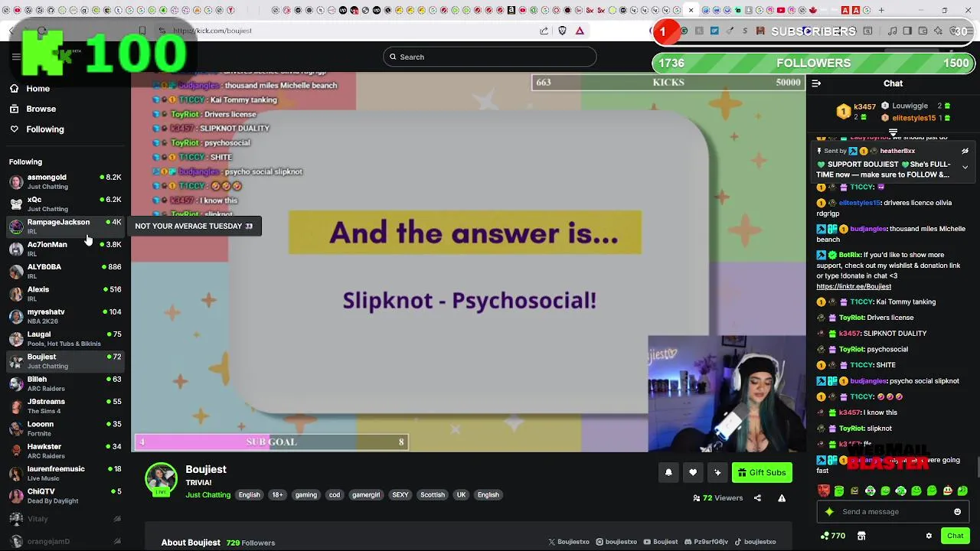The width and height of the screenshot is (980, 551).
Task: Click the Search field
Action: pos(490,57)
